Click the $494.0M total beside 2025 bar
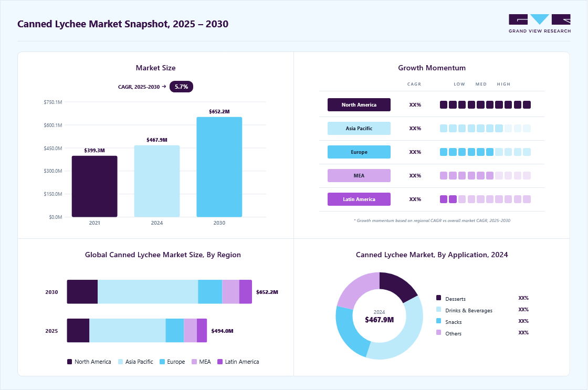588x390 pixels. click(x=222, y=331)
